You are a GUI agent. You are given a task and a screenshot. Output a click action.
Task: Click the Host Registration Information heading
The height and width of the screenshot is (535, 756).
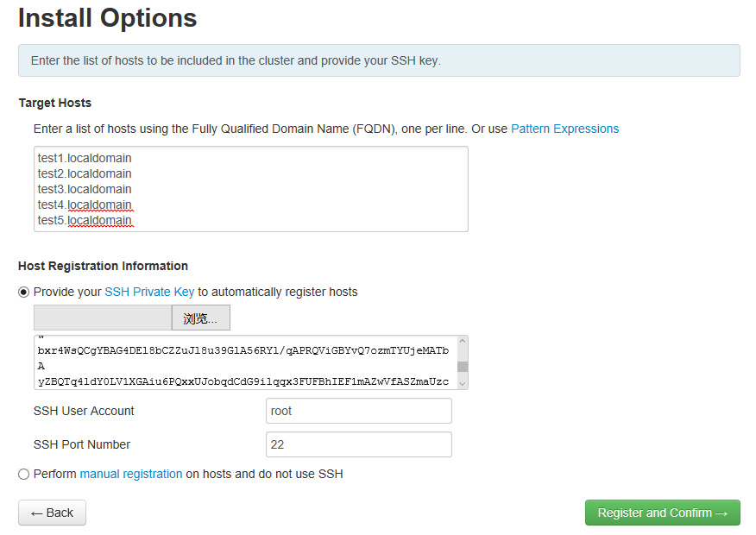(x=103, y=266)
